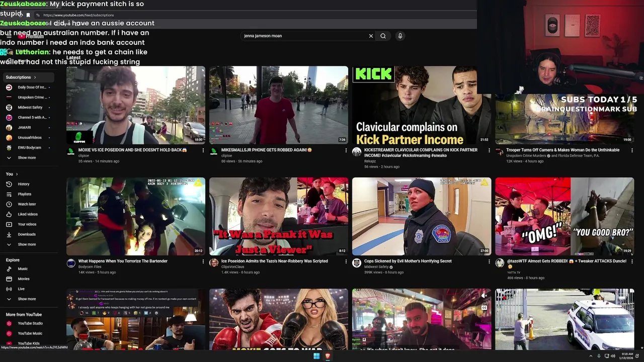This screenshot has height=362, width=644.
Task: Start voice search with the microphone icon
Action: [x=400, y=36]
